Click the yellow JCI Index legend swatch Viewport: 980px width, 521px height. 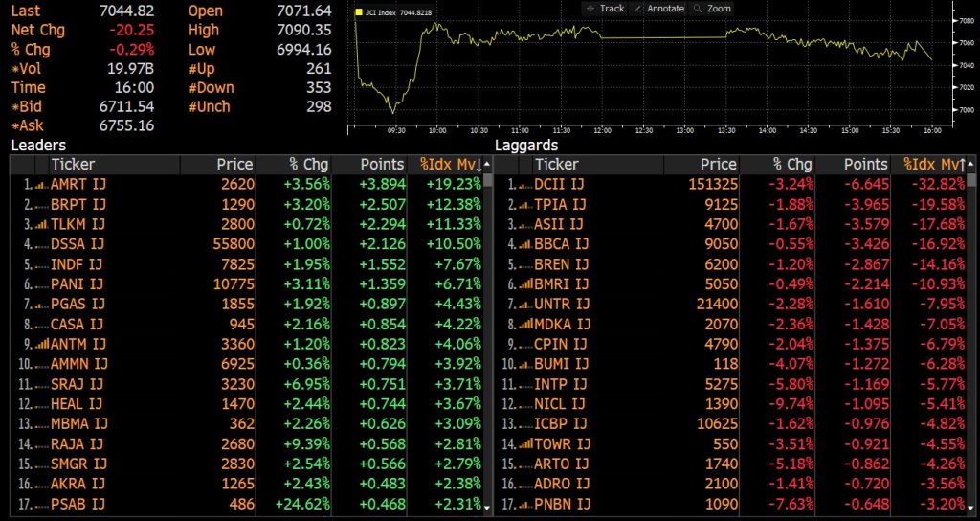click(359, 11)
